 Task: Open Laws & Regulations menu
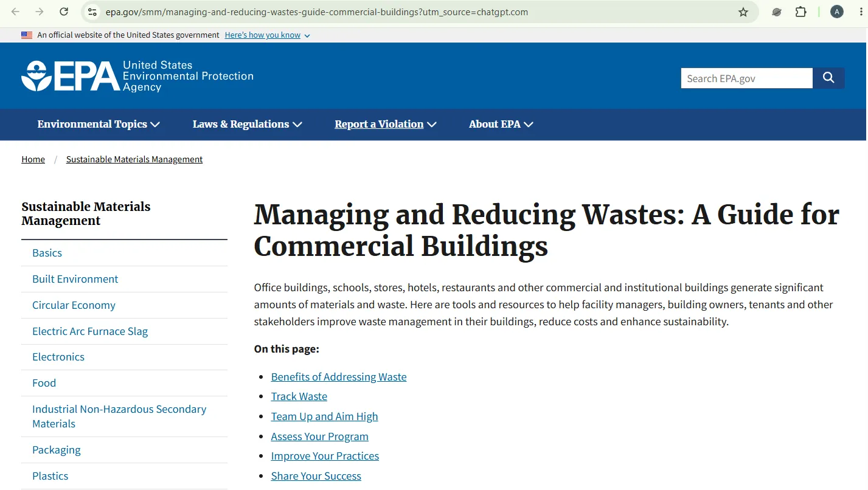[x=247, y=124]
